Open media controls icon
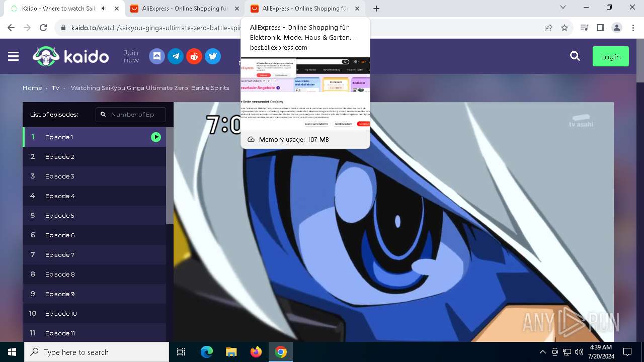The width and height of the screenshot is (644, 362). click(584, 28)
